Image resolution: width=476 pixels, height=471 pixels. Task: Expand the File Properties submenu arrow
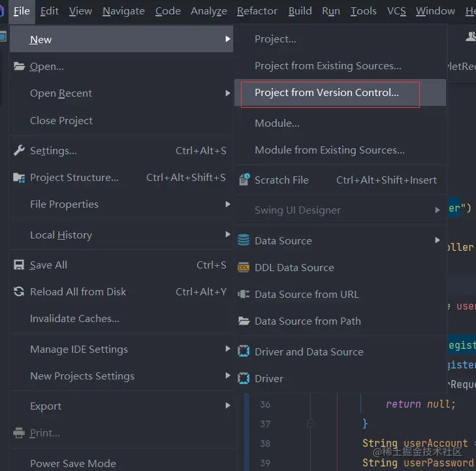click(x=228, y=204)
